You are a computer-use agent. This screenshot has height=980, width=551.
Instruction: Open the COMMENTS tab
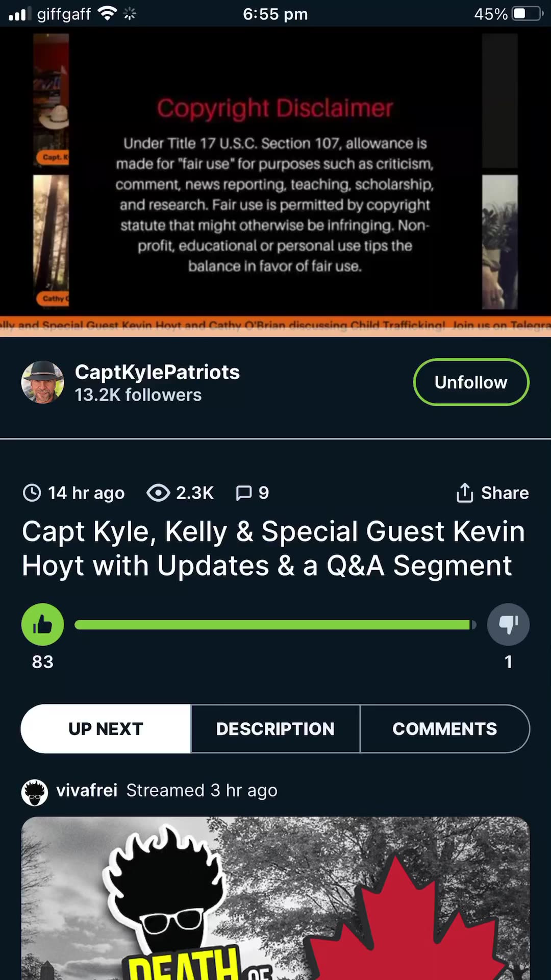(x=445, y=729)
